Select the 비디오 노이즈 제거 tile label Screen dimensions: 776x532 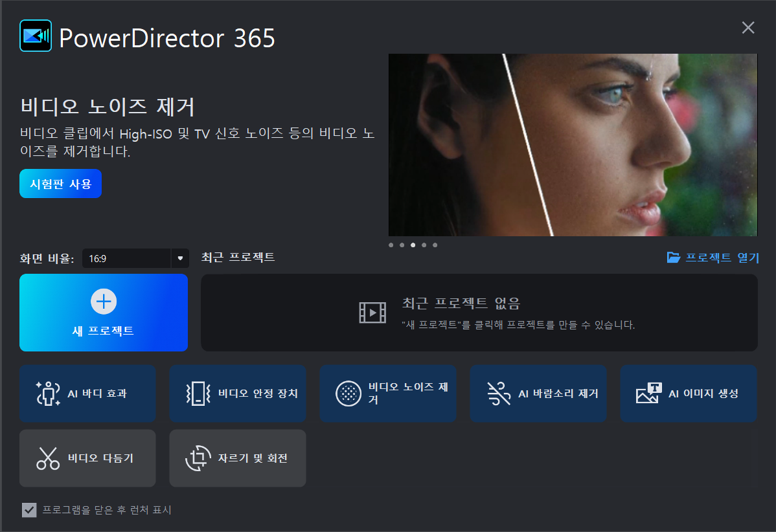click(x=408, y=393)
